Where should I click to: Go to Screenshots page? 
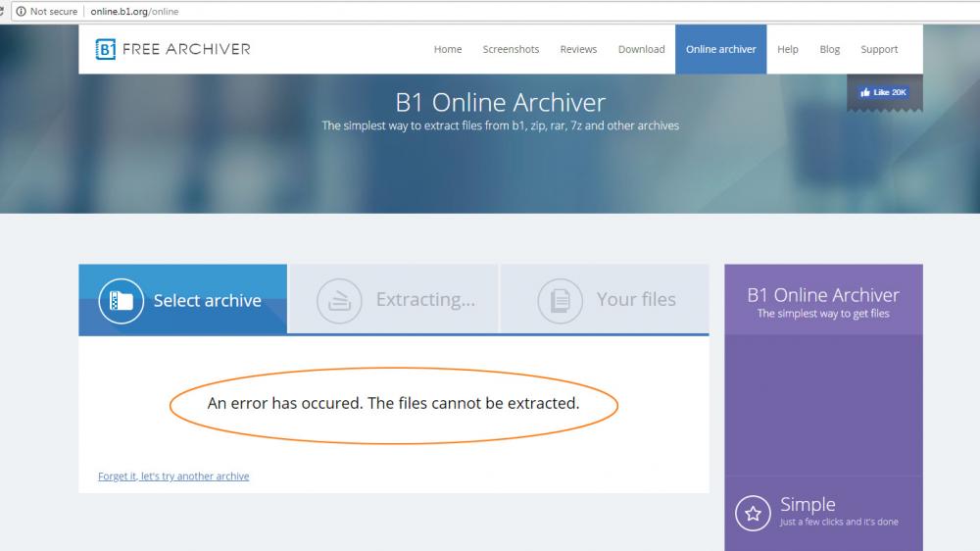(x=511, y=49)
